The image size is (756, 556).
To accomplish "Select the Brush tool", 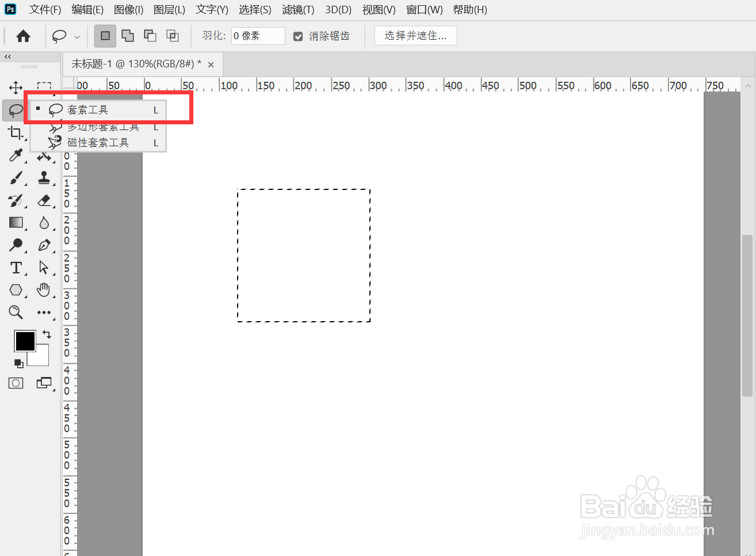I will coord(16,178).
